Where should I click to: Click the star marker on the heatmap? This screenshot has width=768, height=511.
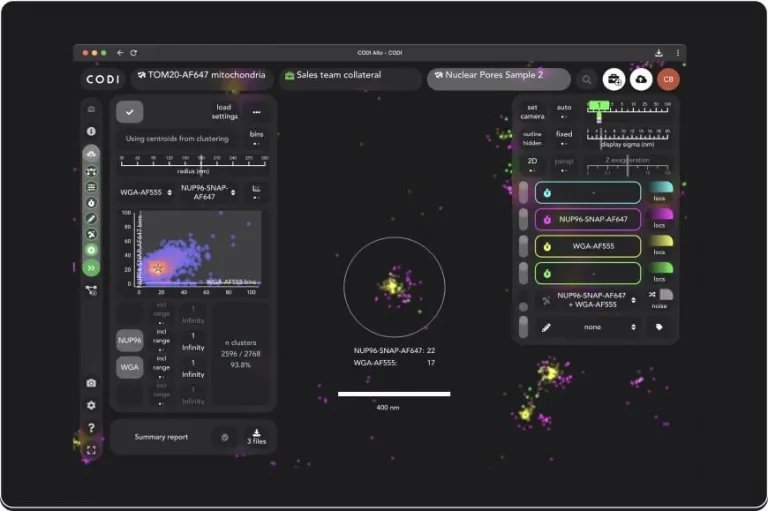point(158,268)
